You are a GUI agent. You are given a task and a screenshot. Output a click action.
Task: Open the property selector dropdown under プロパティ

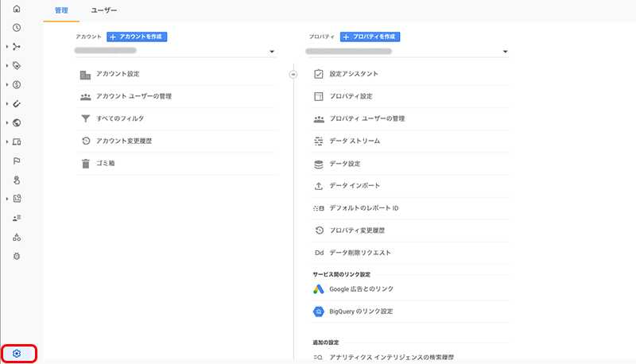click(407, 52)
